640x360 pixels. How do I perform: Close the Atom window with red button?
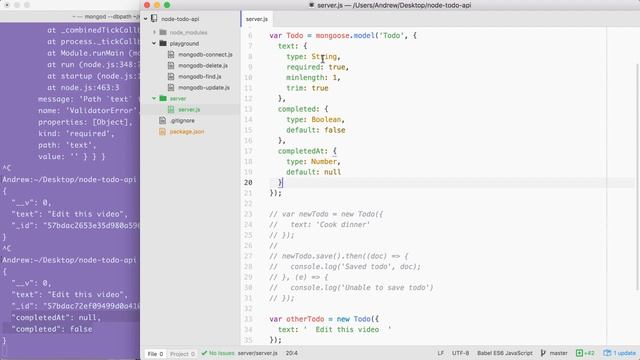147,5
